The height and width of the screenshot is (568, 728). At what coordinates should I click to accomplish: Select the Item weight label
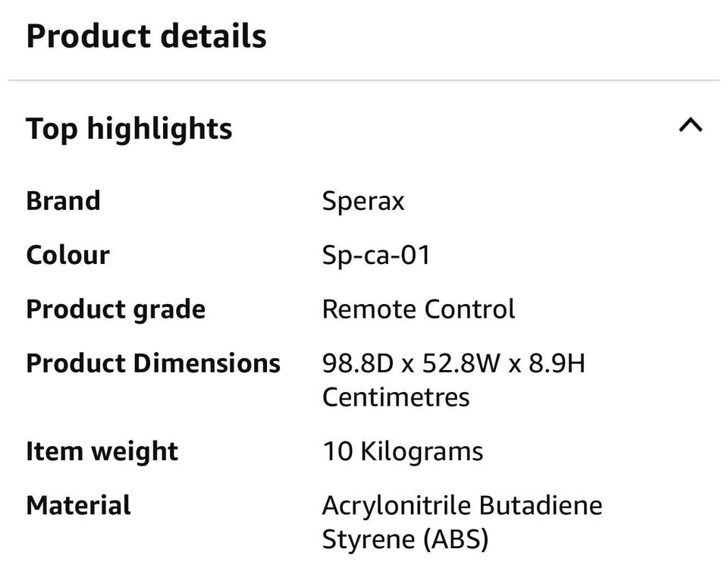point(102,451)
